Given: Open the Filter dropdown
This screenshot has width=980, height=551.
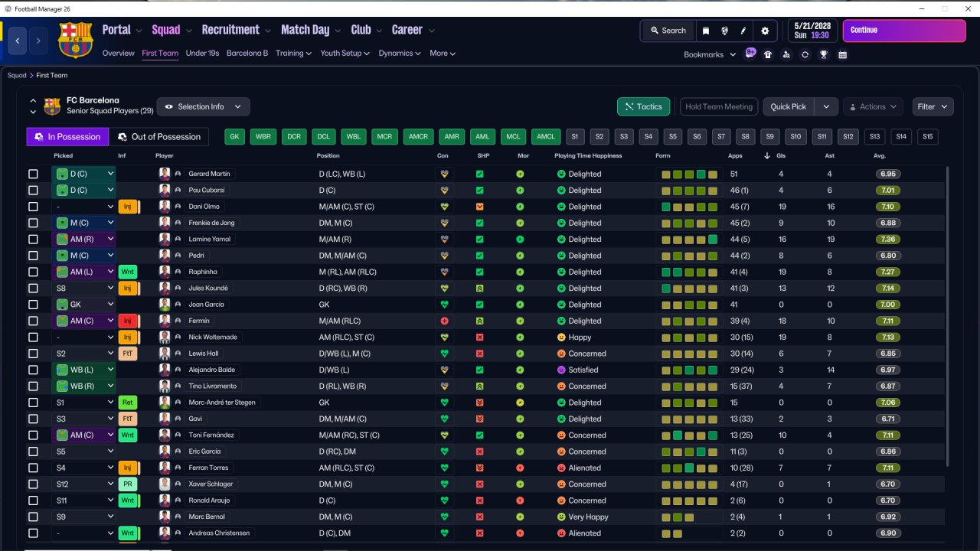Looking at the screenshot, I should click(933, 107).
